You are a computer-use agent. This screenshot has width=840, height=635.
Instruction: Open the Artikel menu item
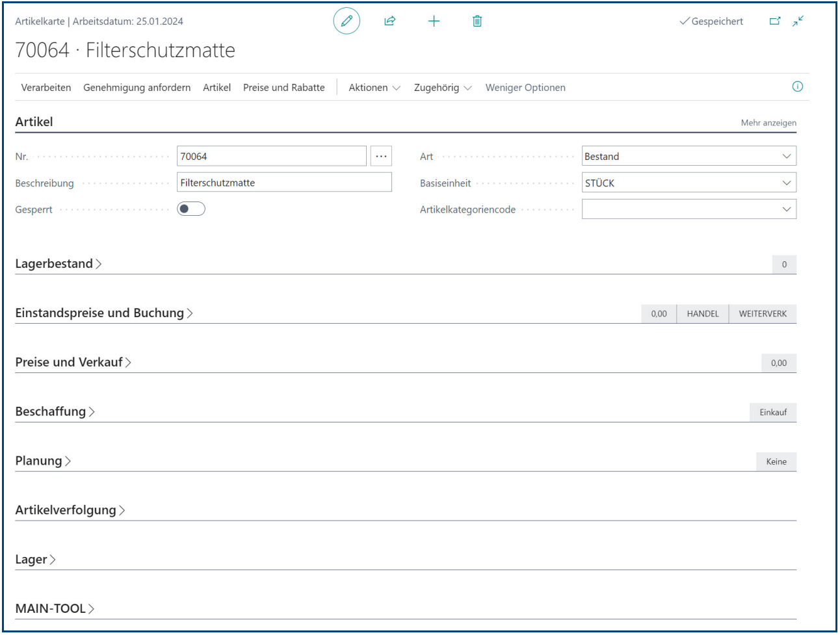click(217, 87)
